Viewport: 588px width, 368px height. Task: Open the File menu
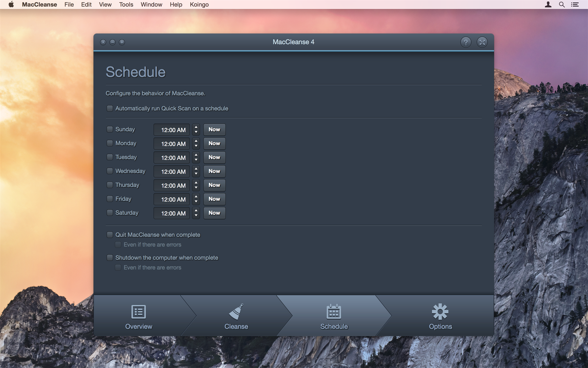click(69, 4)
